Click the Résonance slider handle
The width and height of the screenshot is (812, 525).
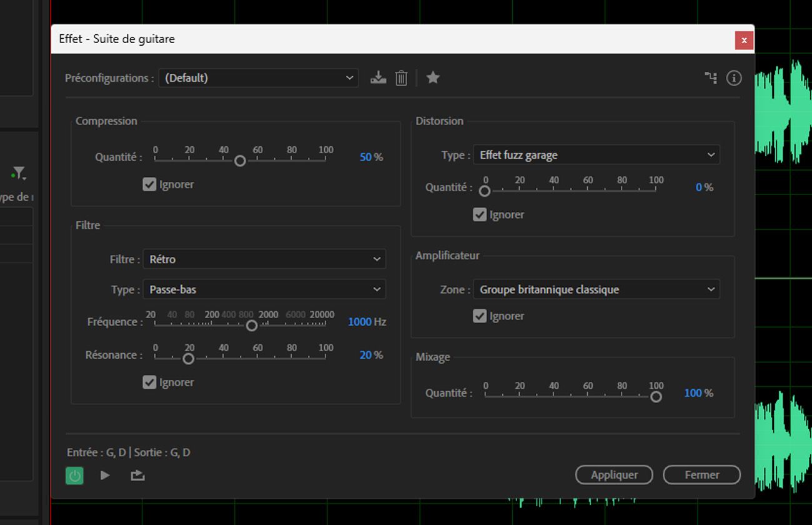pyautogui.click(x=188, y=358)
